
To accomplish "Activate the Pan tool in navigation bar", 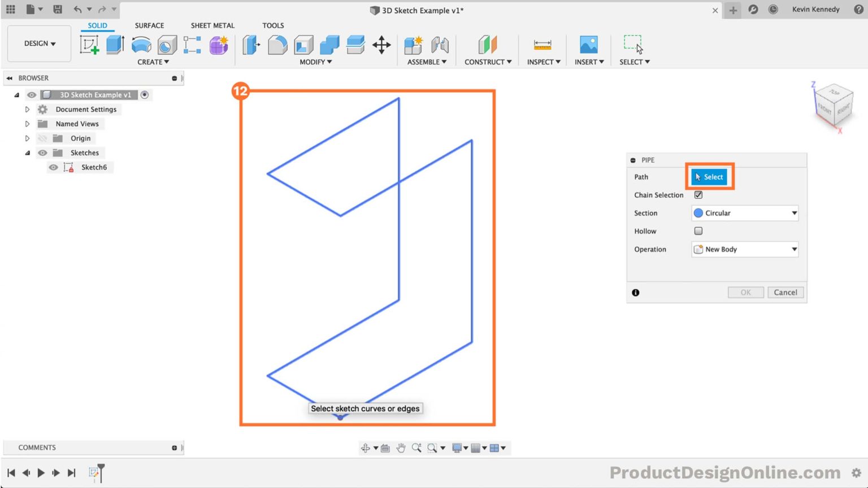I will click(x=401, y=447).
